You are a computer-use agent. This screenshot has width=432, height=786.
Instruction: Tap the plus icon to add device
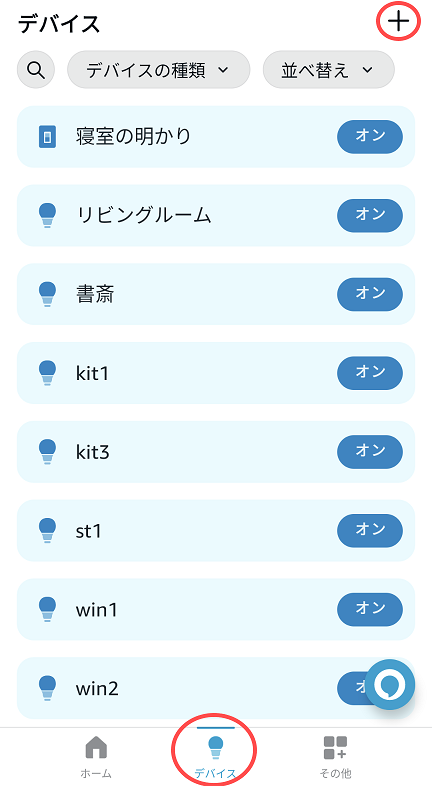click(398, 22)
